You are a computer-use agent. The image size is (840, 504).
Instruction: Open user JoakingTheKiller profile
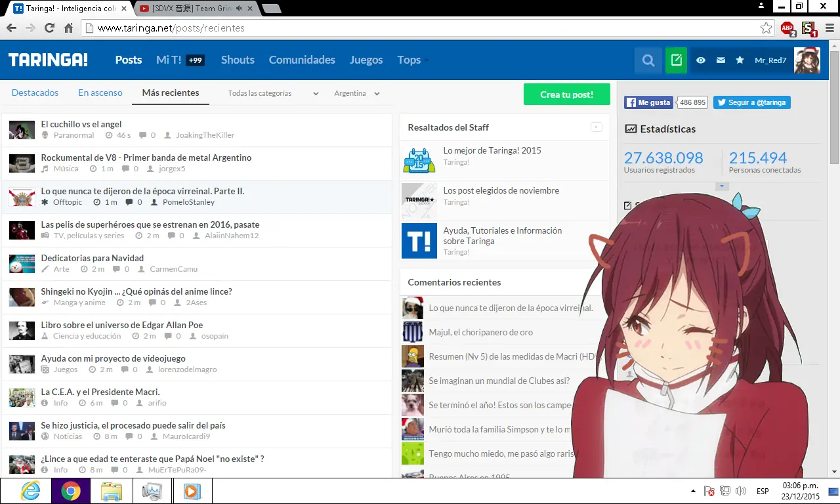click(205, 135)
